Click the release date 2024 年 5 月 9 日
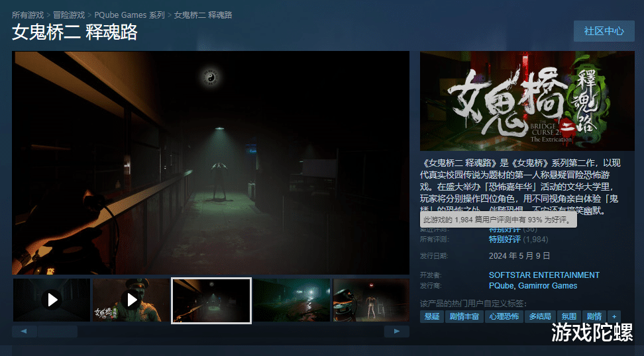This screenshot has height=356, width=644. (x=519, y=256)
